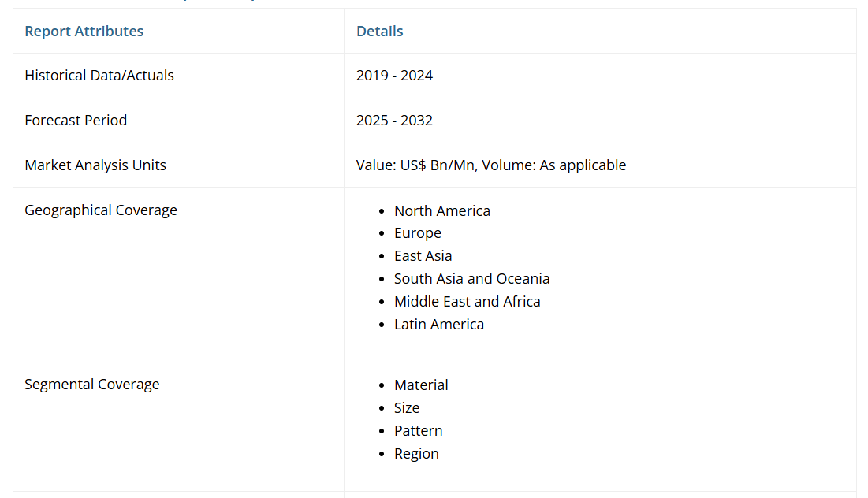Click North America in the region list

click(x=441, y=211)
